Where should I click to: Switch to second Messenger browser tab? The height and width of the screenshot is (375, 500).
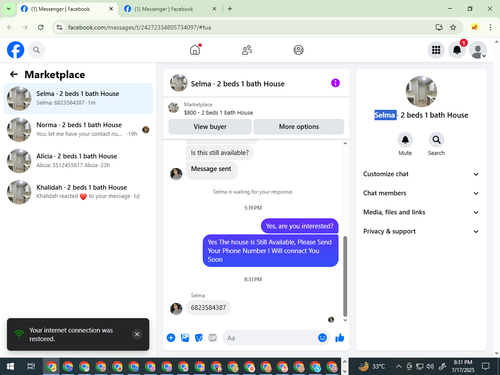[x=170, y=9]
